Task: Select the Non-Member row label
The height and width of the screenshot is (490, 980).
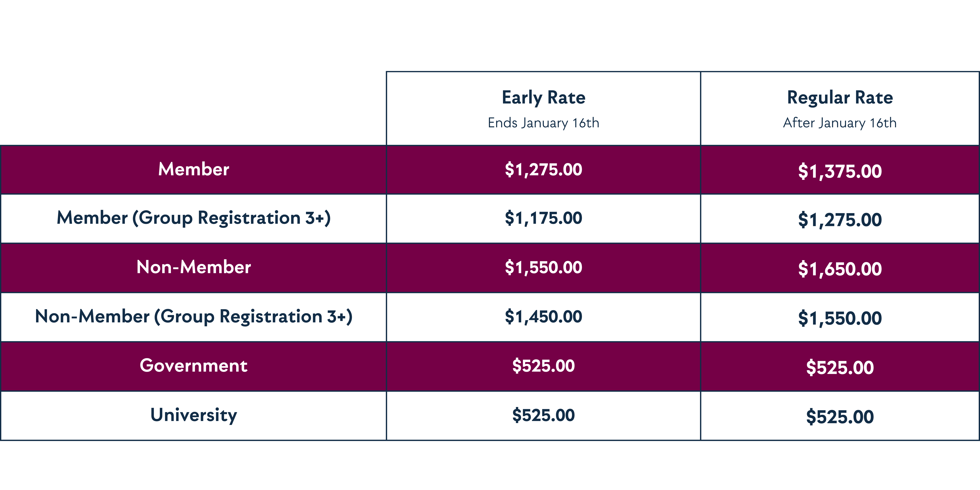Action: tap(194, 267)
